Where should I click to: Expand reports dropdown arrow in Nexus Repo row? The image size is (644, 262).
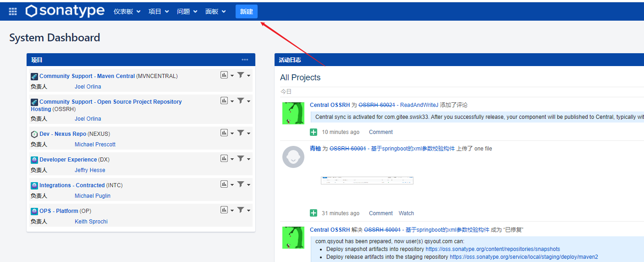tap(232, 134)
